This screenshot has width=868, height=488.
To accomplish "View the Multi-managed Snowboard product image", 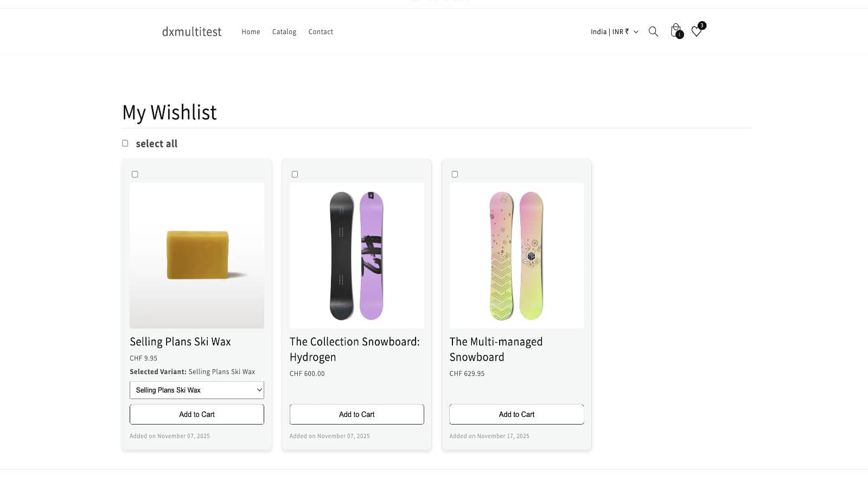I will tap(516, 255).
